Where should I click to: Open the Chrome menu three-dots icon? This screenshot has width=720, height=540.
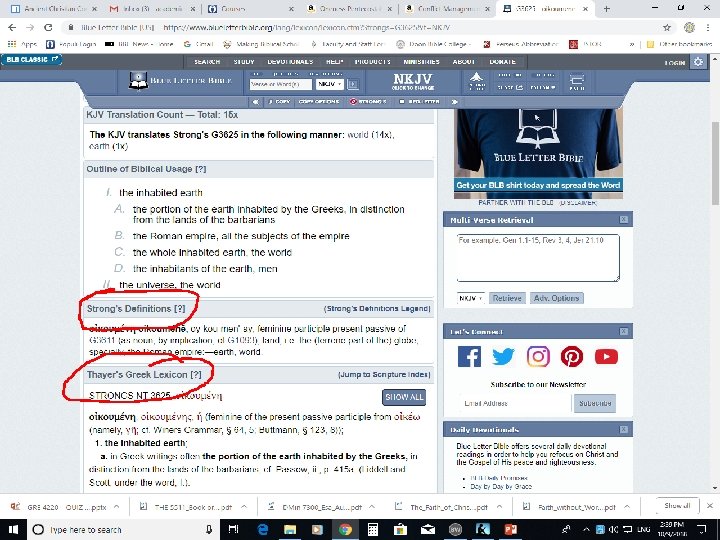tap(709, 27)
